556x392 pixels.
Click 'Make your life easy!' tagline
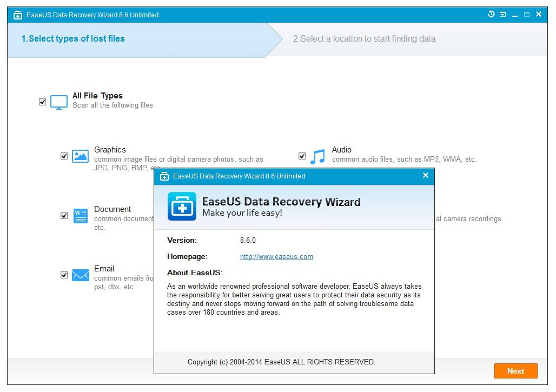tap(242, 212)
